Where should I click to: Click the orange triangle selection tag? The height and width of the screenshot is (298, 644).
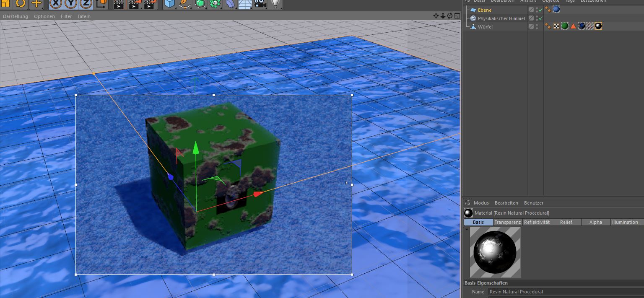(573, 26)
